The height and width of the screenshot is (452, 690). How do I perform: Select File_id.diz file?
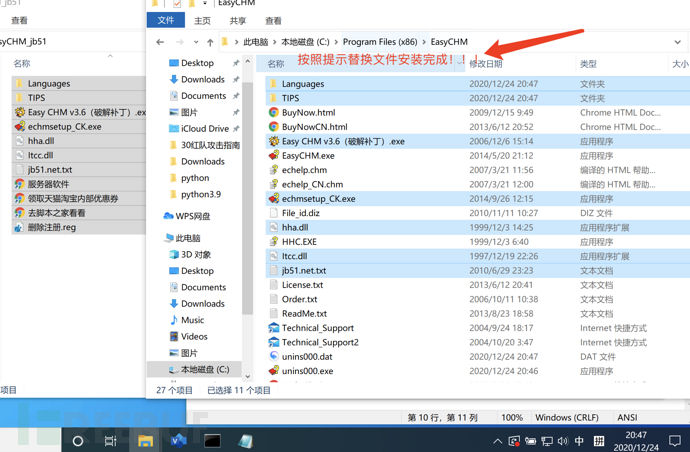click(x=301, y=213)
